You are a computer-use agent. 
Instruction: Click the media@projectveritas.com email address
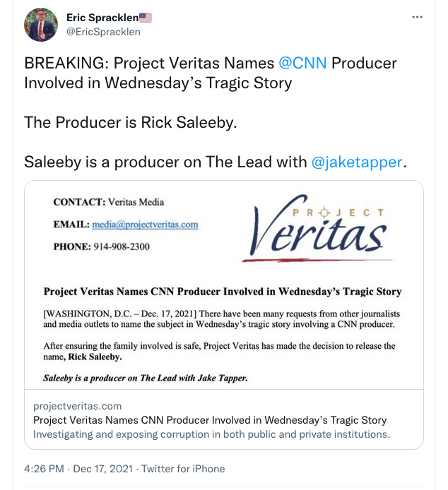145,225
